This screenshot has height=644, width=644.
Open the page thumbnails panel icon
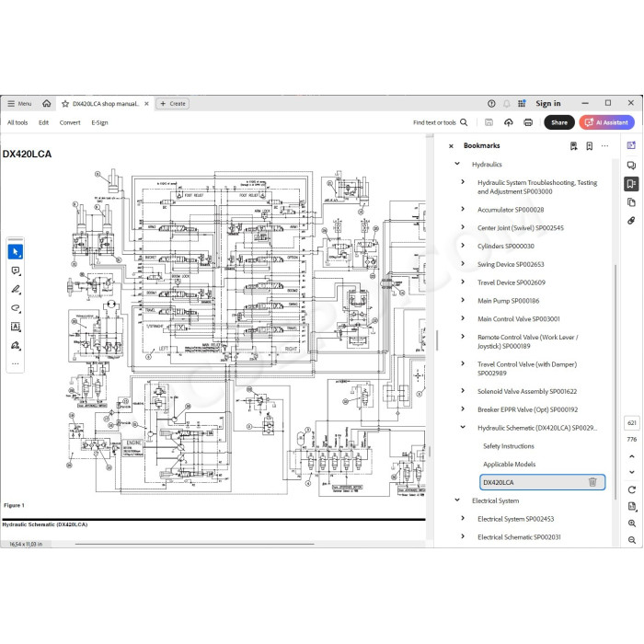(631, 202)
